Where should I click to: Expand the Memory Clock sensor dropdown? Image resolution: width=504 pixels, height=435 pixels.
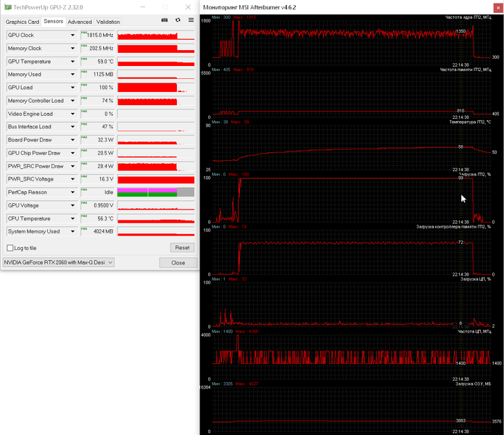click(x=73, y=48)
